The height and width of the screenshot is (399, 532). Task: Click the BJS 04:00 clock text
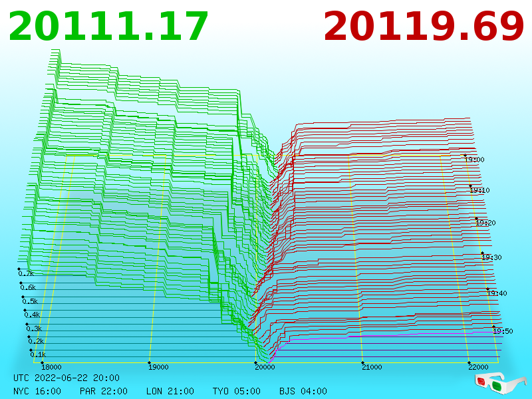point(303,391)
